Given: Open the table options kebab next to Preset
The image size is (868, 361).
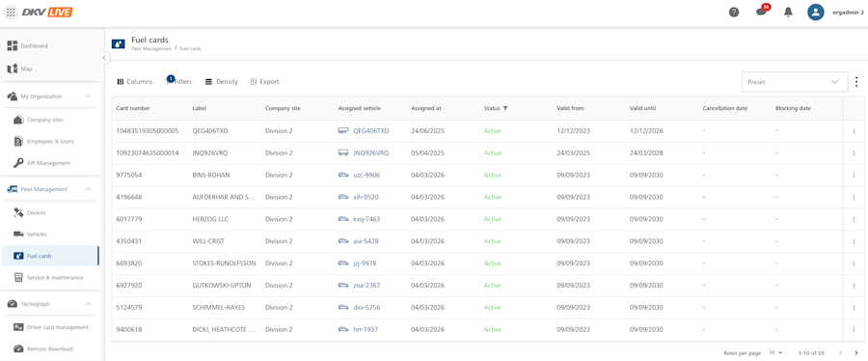Looking at the screenshot, I should point(856,81).
